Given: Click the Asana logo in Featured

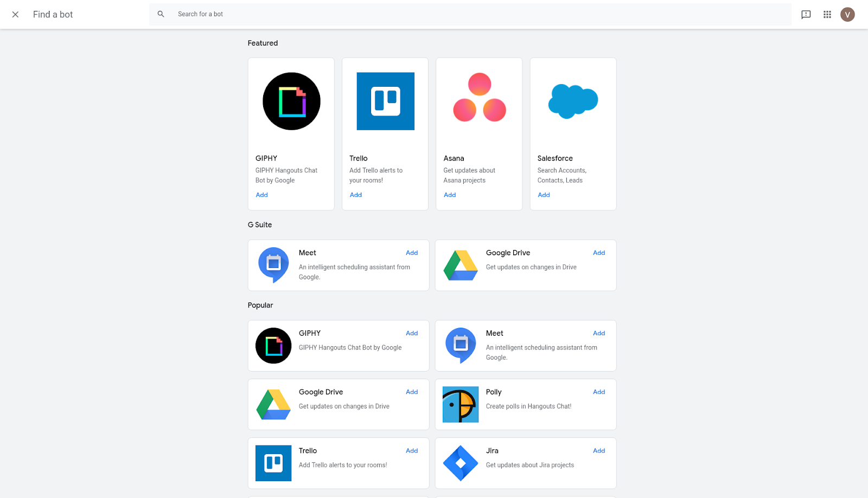Looking at the screenshot, I should [480, 98].
